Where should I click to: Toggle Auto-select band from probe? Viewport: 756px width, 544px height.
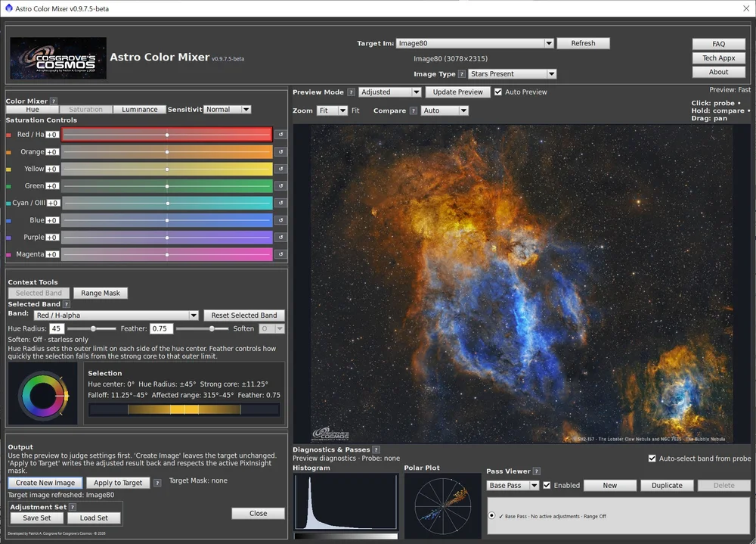[652, 458]
